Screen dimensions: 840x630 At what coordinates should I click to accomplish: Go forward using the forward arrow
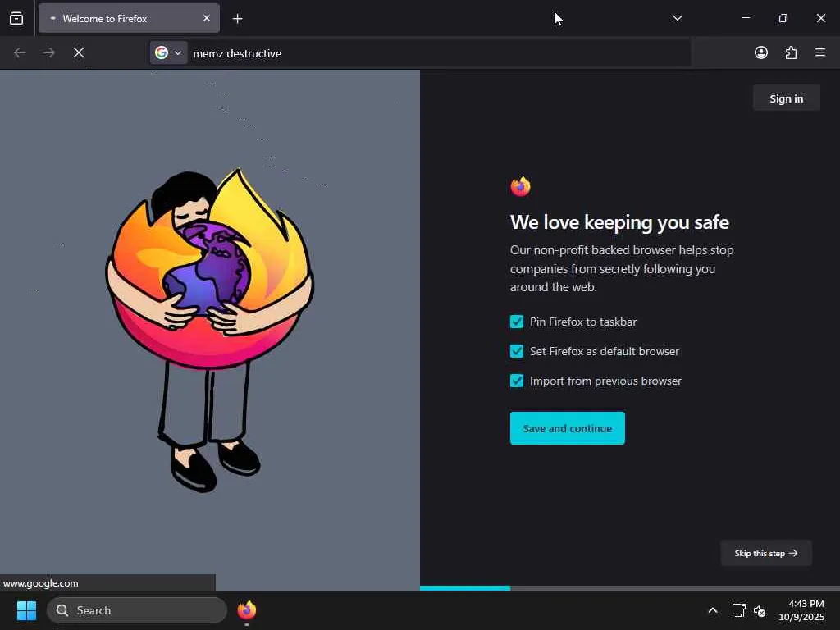(48, 52)
